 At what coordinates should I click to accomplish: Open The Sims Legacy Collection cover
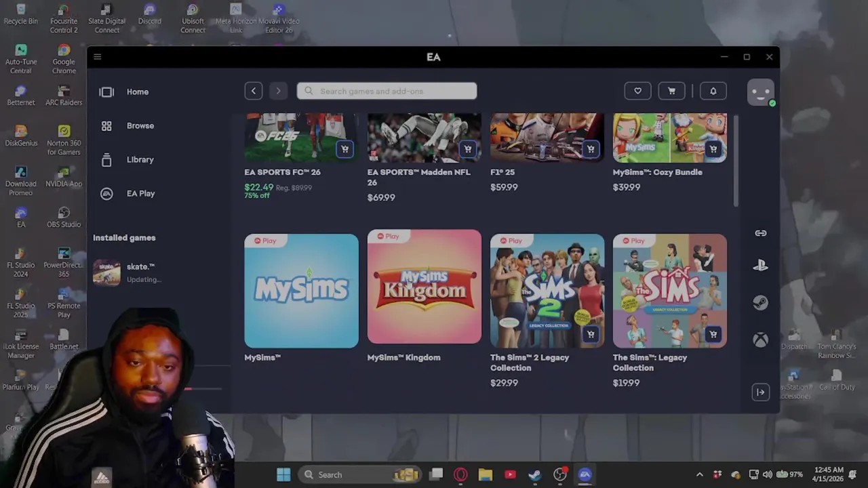(669, 291)
